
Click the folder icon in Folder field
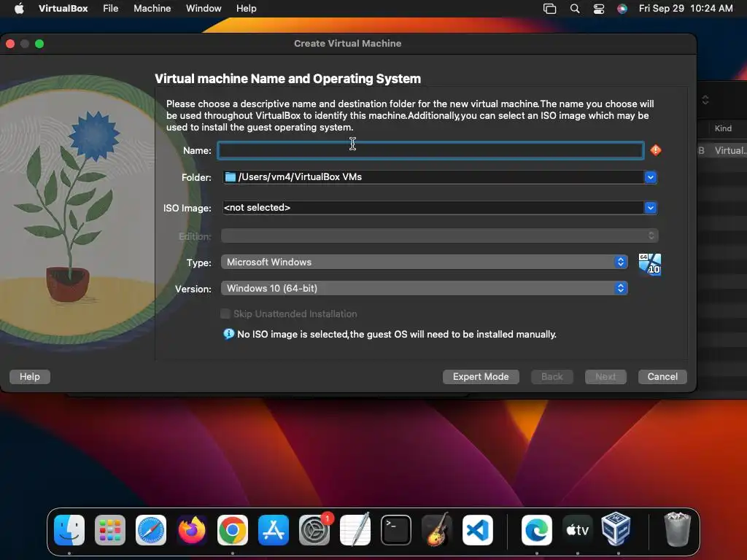pyautogui.click(x=231, y=177)
